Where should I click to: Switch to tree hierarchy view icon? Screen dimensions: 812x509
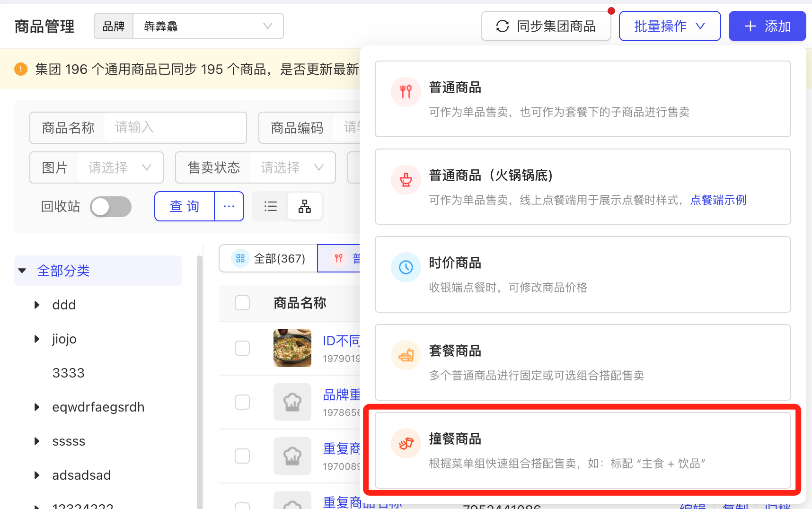click(305, 206)
